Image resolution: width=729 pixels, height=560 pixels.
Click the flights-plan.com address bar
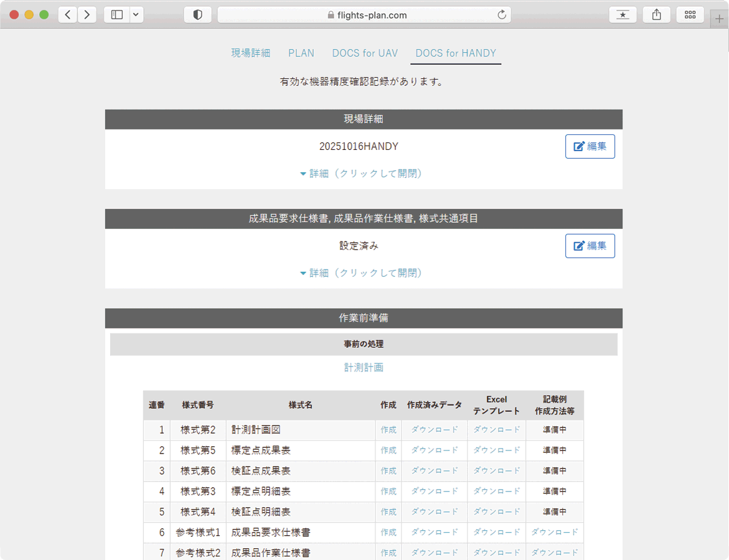point(364,15)
